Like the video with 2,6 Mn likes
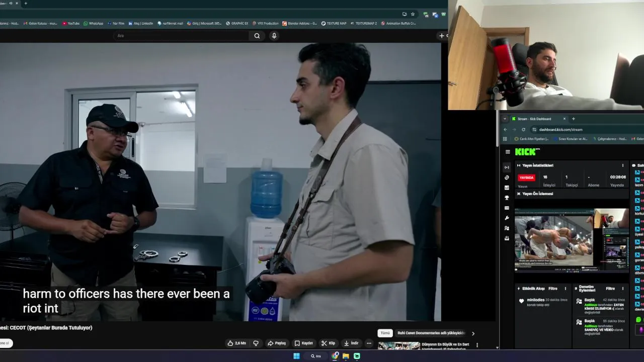644x362 pixels. 237,343
